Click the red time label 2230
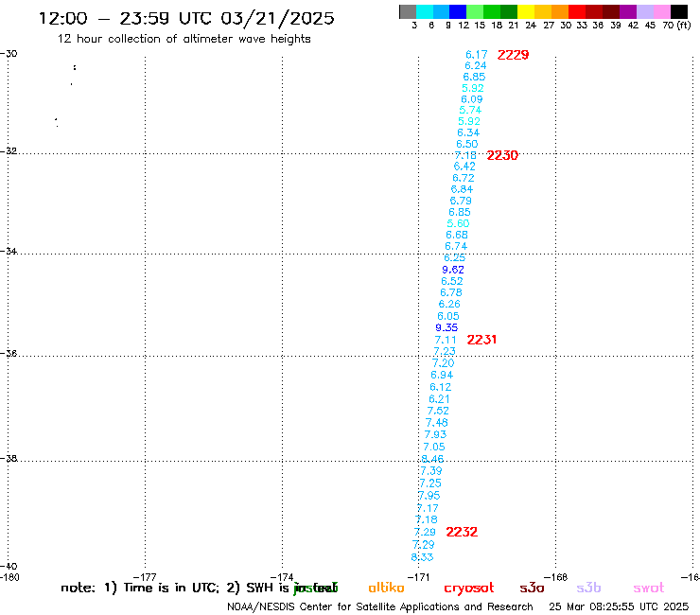The image size is (700, 615). pyautogui.click(x=502, y=155)
